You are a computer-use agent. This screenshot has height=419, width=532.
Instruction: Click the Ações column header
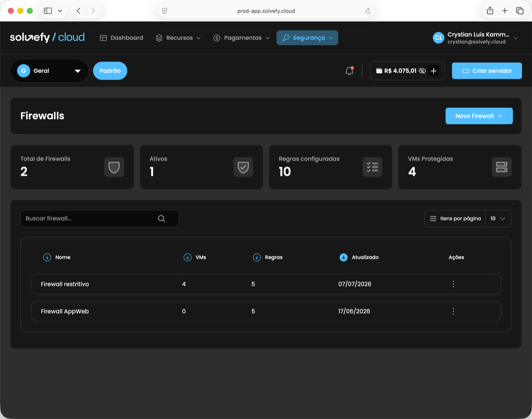[x=456, y=257]
